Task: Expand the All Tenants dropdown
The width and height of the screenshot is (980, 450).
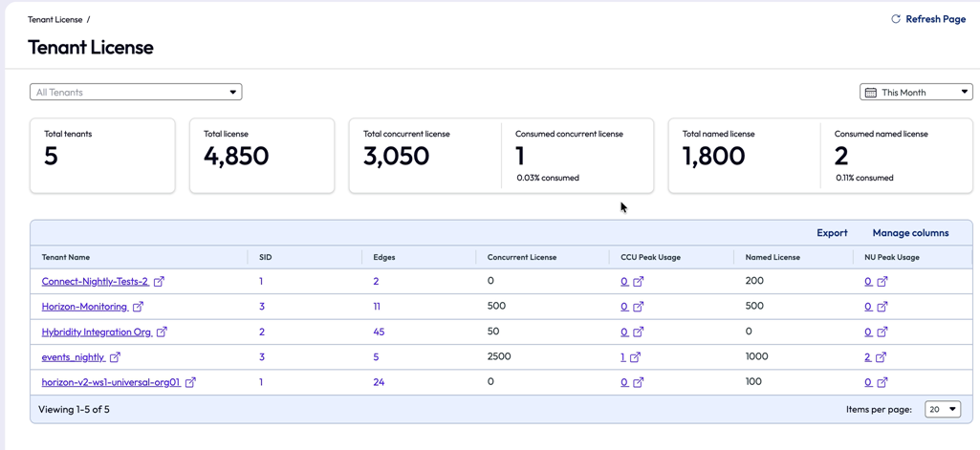Action: click(x=136, y=93)
